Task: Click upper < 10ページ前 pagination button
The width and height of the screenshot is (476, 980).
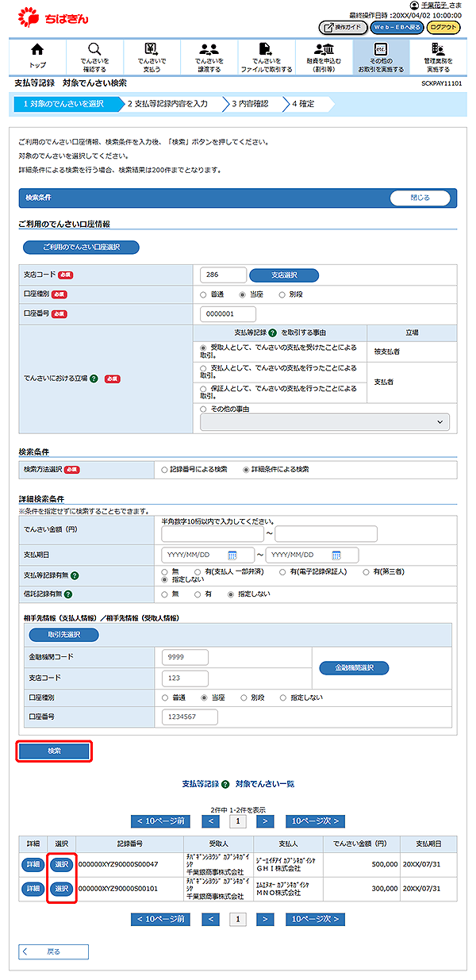Action: (x=161, y=821)
